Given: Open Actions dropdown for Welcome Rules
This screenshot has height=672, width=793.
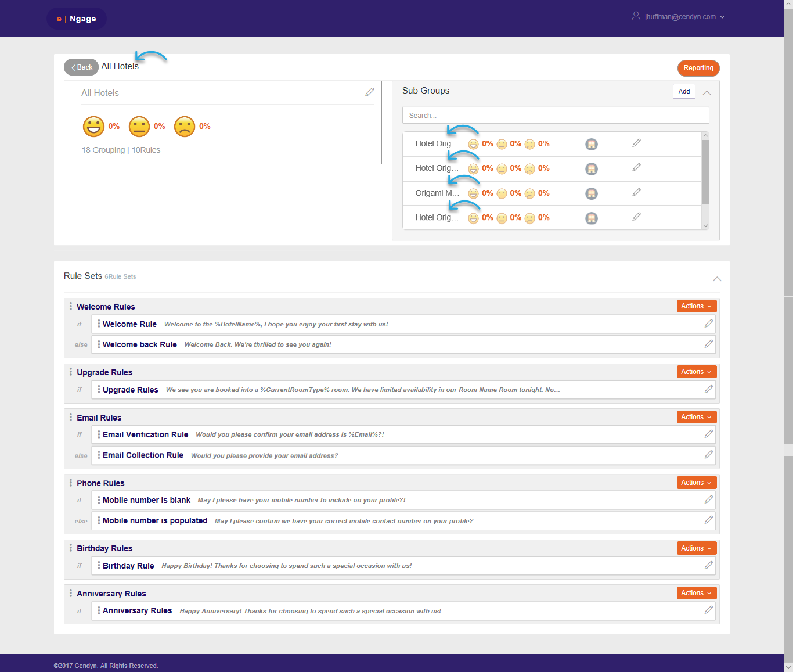Looking at the screenshot, I should [697, 306].
